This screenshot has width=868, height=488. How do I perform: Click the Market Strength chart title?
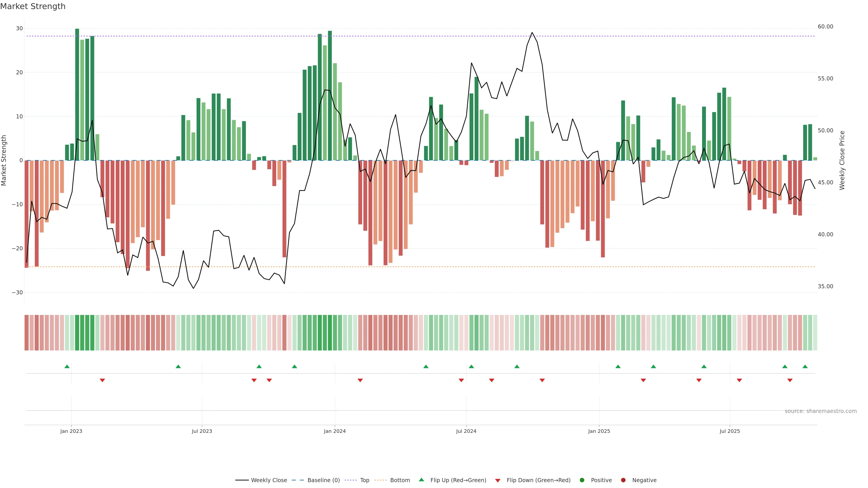point(33,6)
